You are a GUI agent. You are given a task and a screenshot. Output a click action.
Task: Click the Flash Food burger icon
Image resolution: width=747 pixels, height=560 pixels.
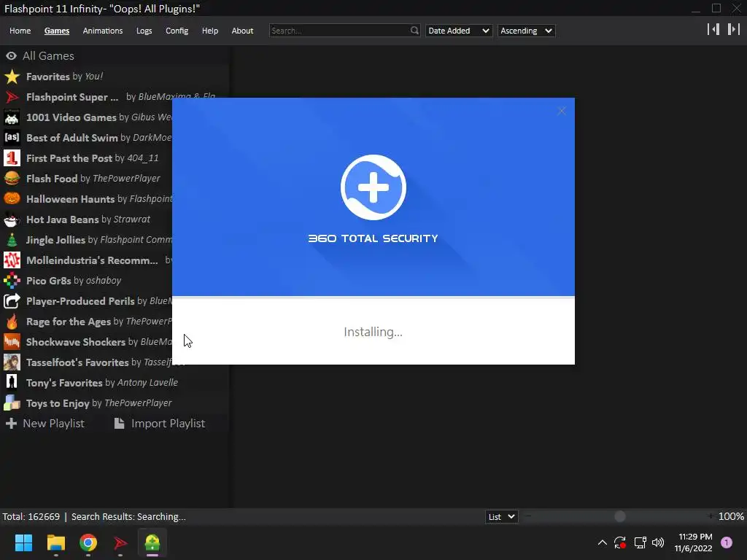[12, 179]
